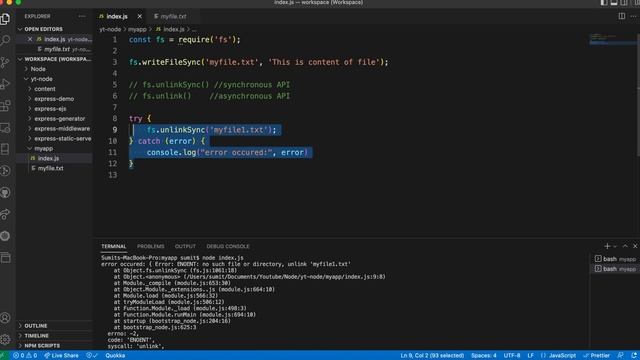Create a new terminal with plus icon
Screen dimensions: 640x360
click(607, 246)
